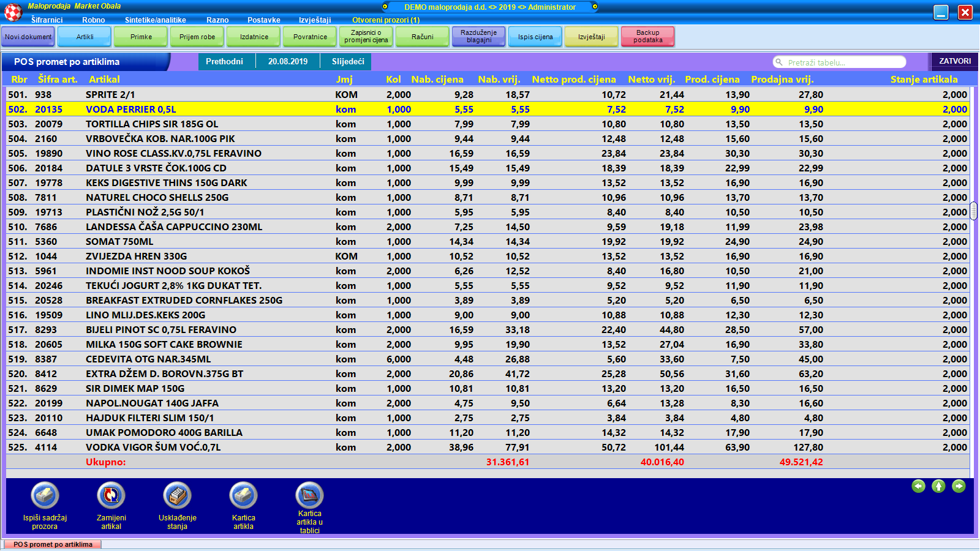Click the Novi dokument toolbar button

coord(28,37)
